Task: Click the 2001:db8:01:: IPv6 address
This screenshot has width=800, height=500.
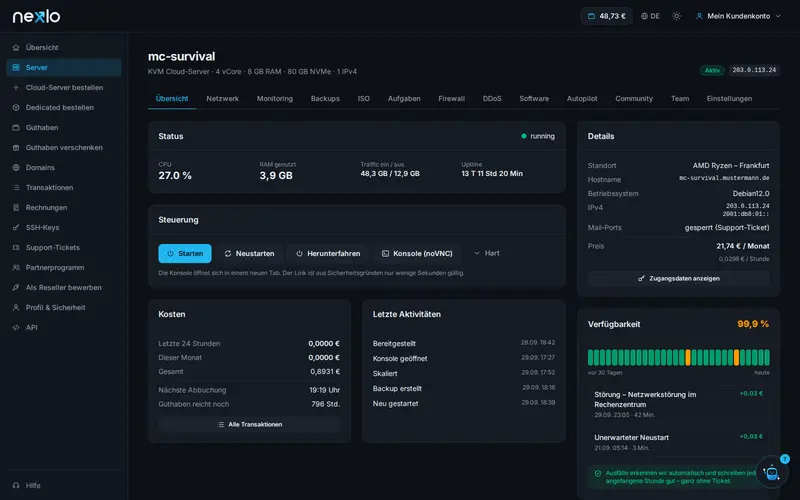Action: coord(745,214)
